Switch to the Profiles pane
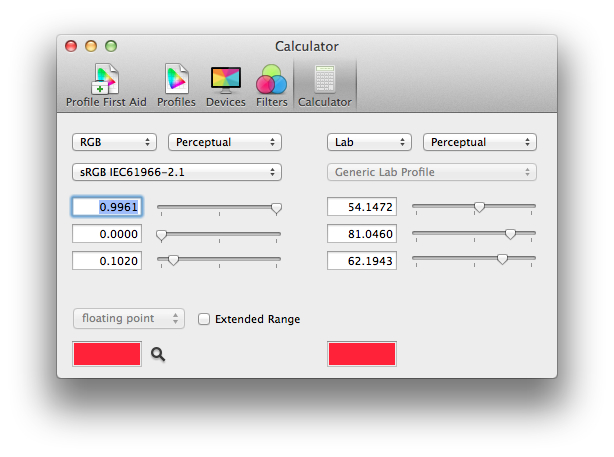The width and height of the screenshot is (614, 457). (x=176, y=85)
